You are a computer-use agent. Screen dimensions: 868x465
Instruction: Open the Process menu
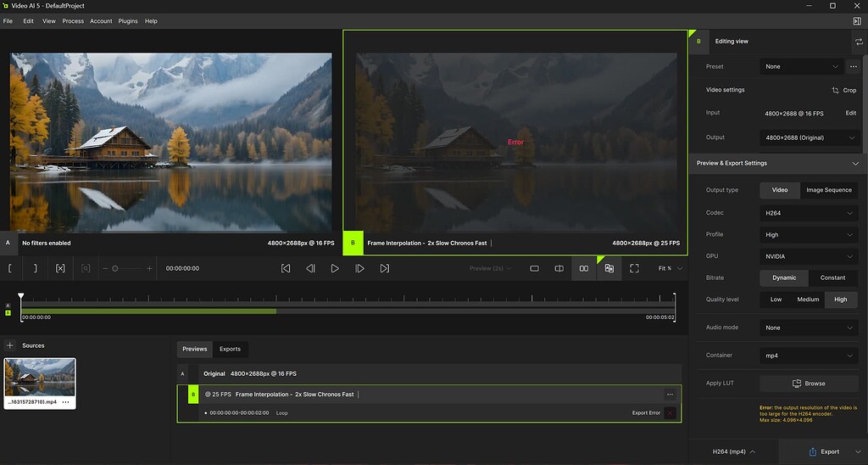point(73,21)
